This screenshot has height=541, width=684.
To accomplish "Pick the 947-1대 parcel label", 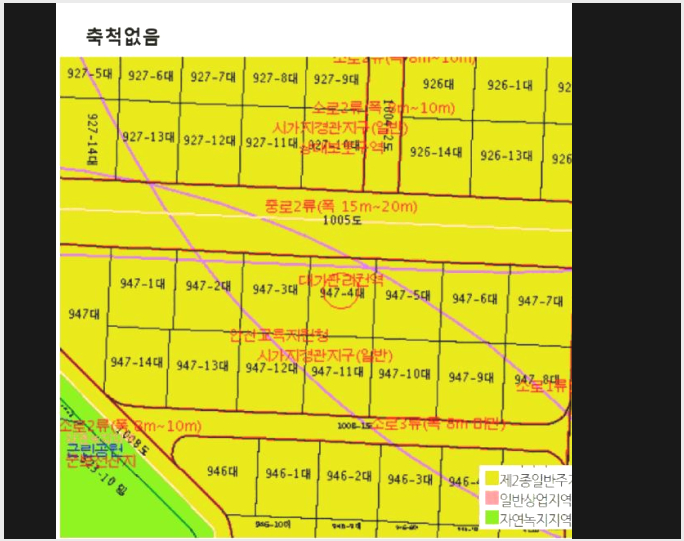I will [143, 284].
